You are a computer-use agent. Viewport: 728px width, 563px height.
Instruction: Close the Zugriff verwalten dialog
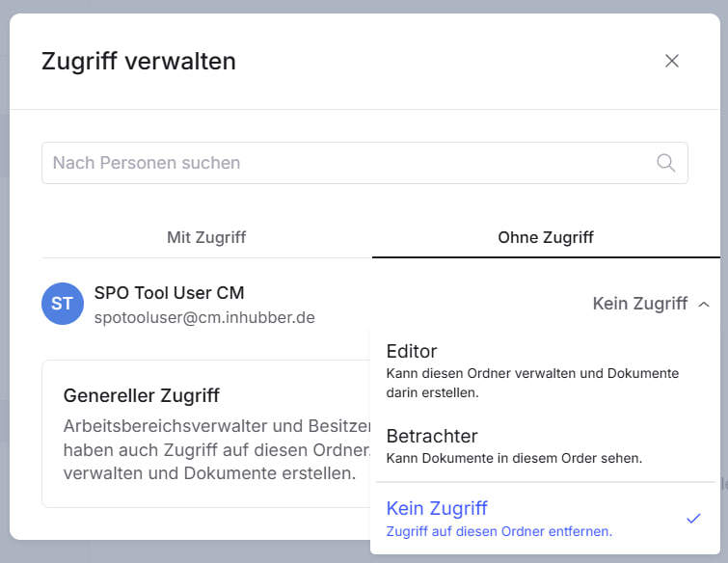672,61
